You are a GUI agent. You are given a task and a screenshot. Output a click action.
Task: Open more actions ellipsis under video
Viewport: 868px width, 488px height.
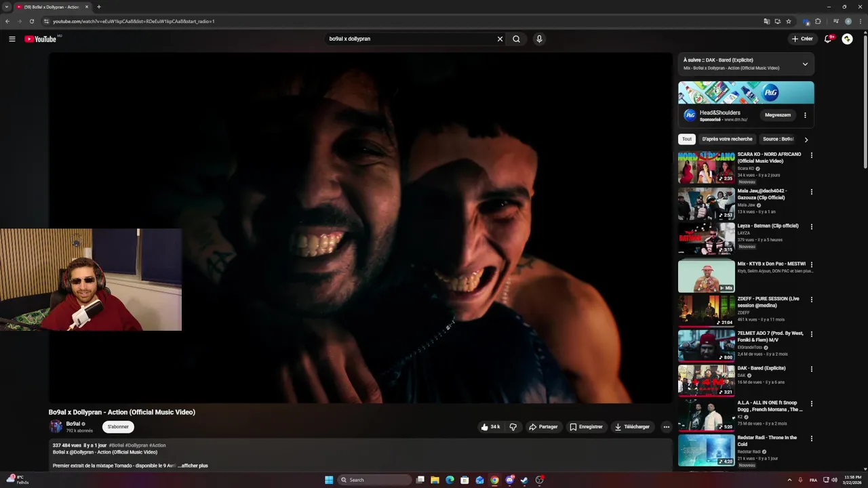point(667,427)
